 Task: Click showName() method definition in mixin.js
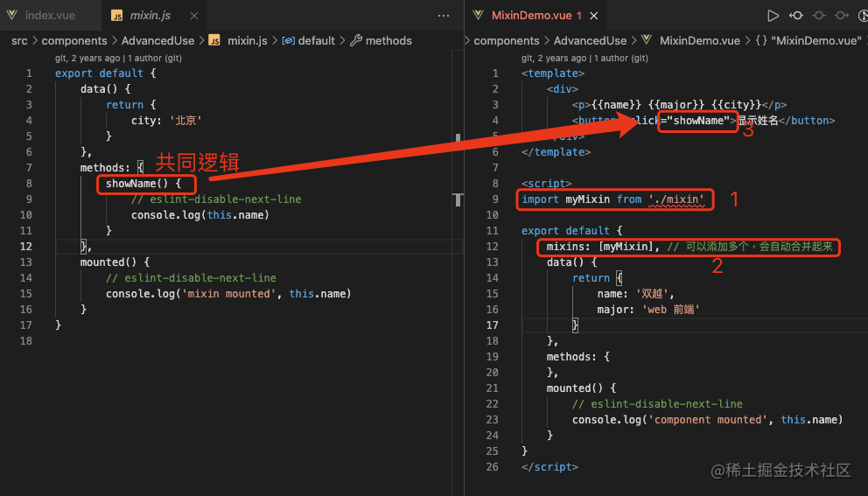pos(143,184)
